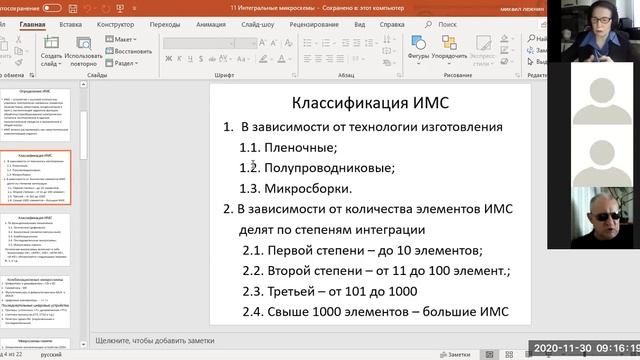640x360 pixels.
Task: Click the Undo arrow icon
Action: click(87, 8)
